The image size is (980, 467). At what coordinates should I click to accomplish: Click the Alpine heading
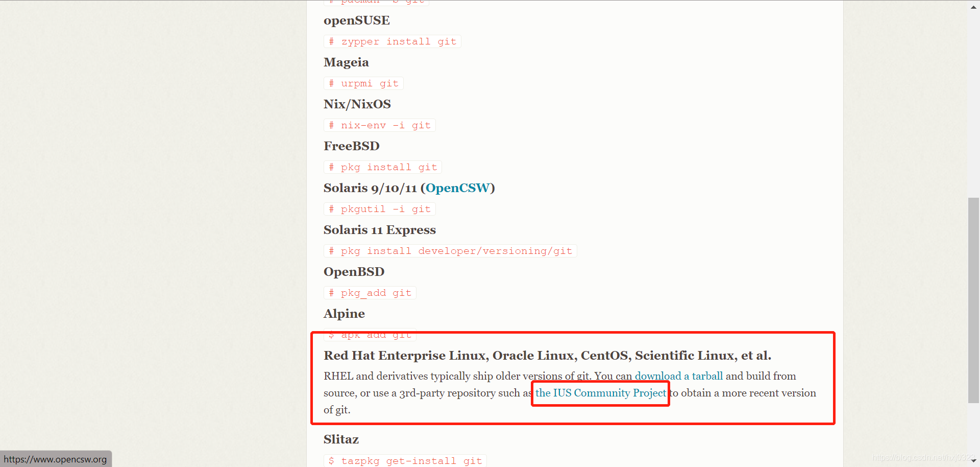345,314
